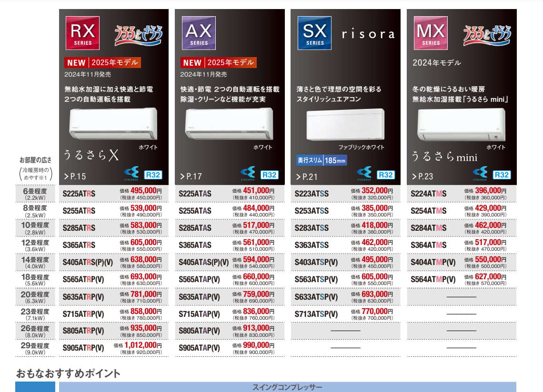543x392 pixels.
Task: Select the 10畳程度 (2.8kW) row label
Action: 35,228
